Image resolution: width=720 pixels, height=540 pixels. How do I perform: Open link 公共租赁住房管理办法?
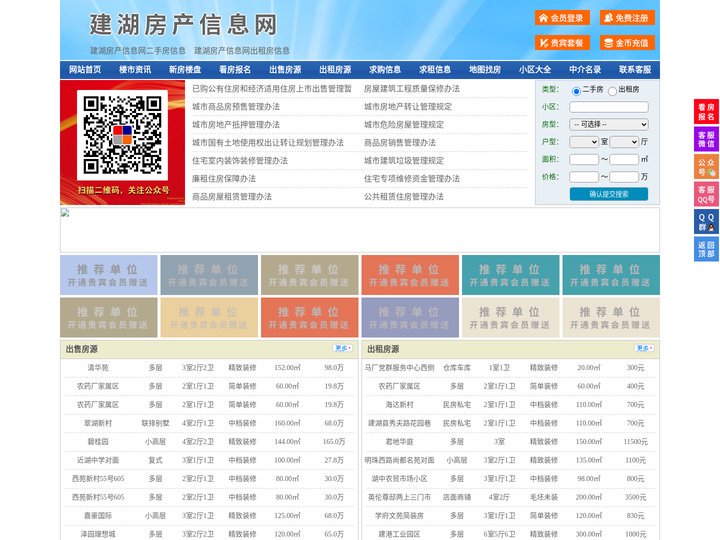(404, 197)
